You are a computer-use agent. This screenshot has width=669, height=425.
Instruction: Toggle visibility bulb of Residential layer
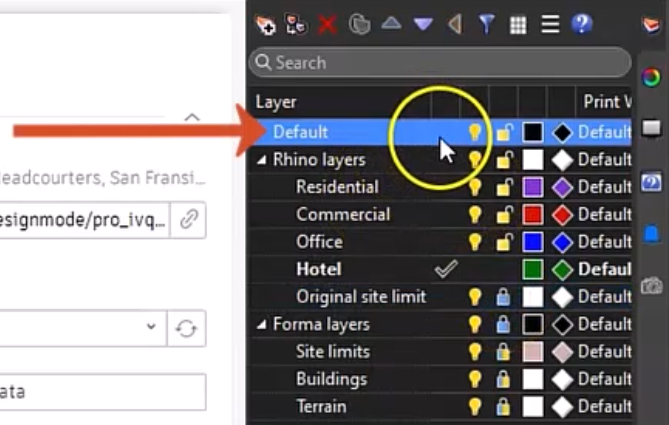coord(474,187)
